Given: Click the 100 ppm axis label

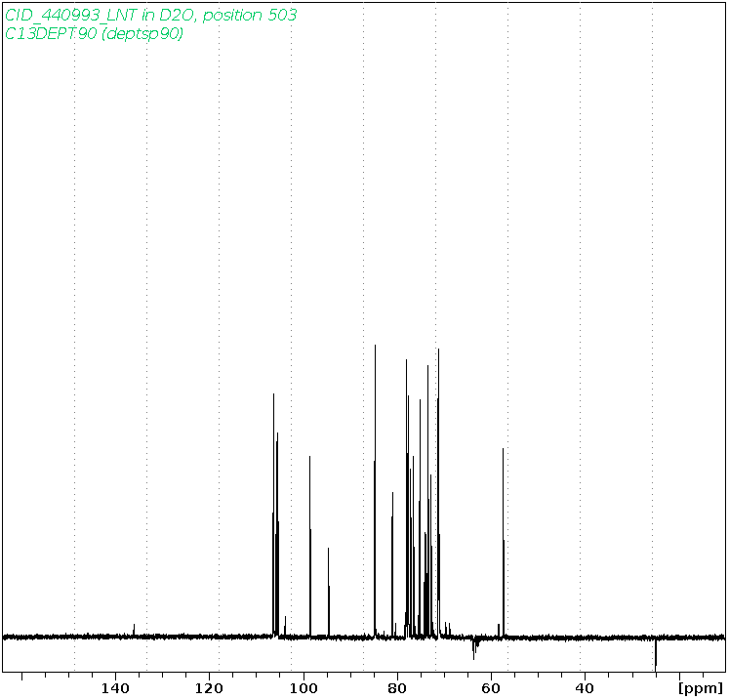Looking at the screenshot, I should coord(304,688).
